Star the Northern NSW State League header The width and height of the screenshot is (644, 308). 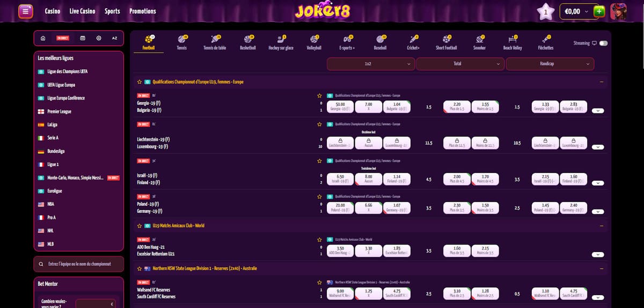coord(140,268)
